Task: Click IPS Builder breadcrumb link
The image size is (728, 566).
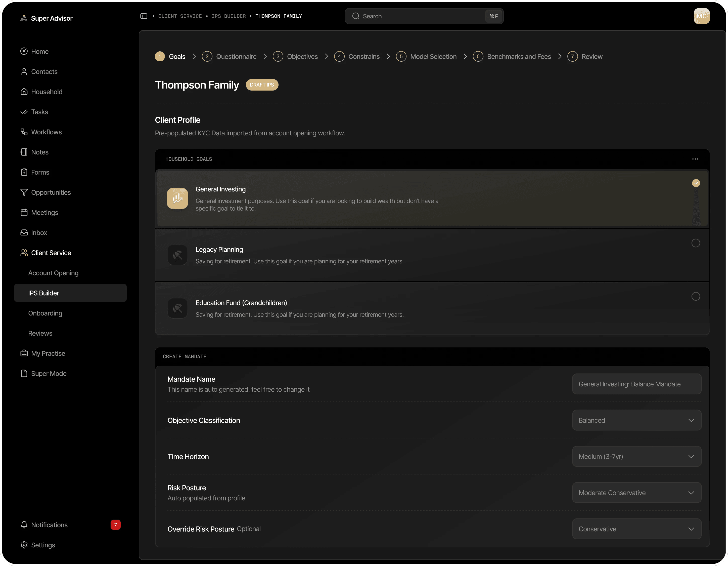Action: tap(229, 16)
